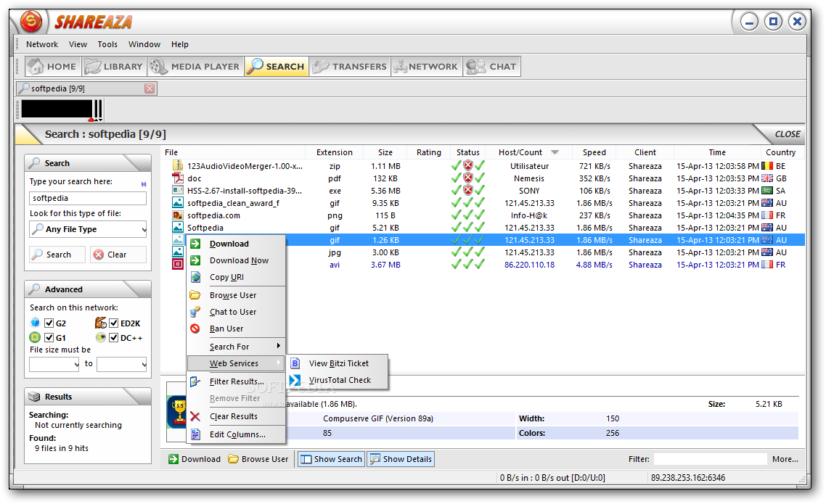Open the Help menu
Image resolution: width=826 pixels, height=504 pixels.
(x=179, y=44)
